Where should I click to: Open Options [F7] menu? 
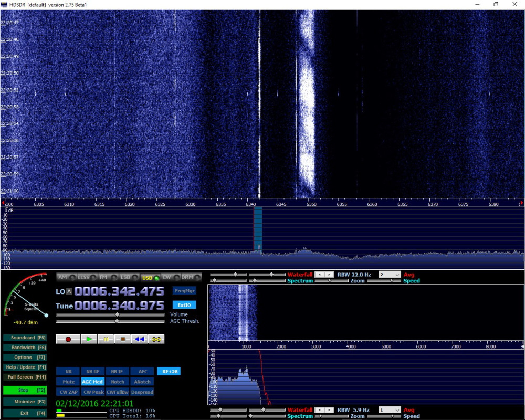coord(25,358)
